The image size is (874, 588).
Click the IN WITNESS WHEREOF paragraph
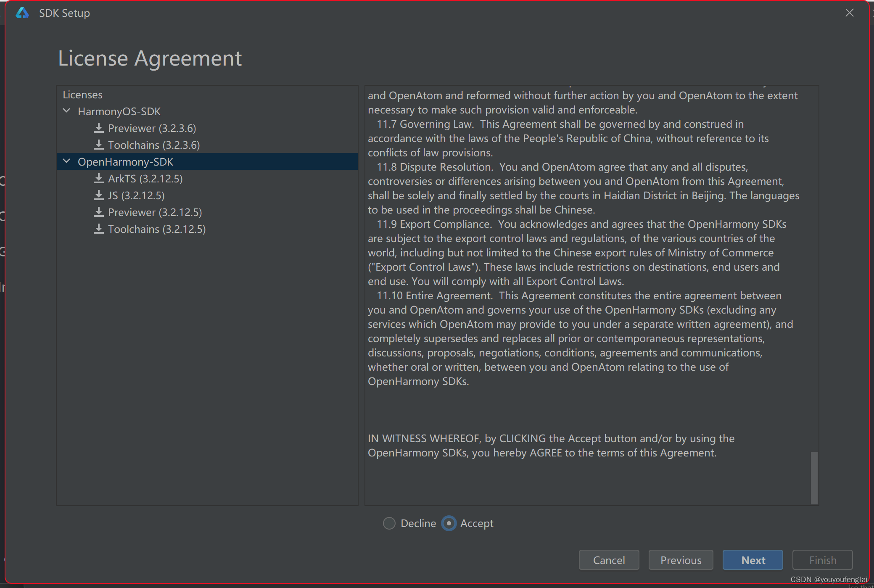[551, 446]
